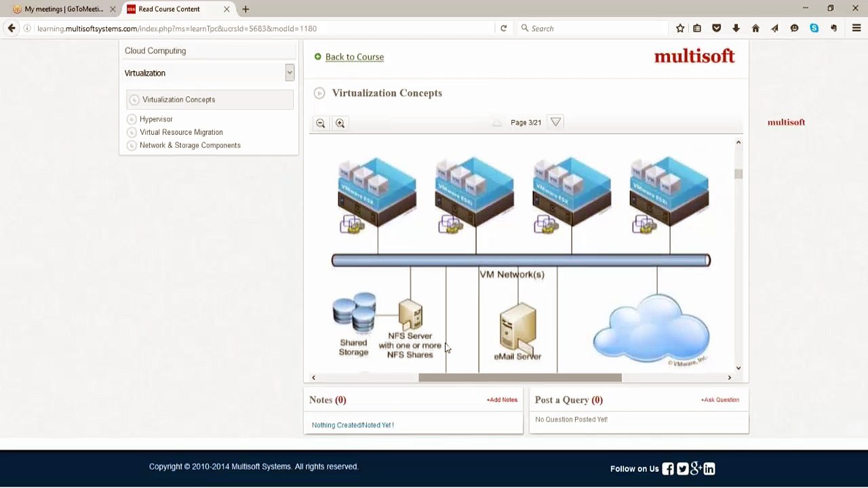Open Network & Storage Components lesson
The height and width of the screenshot is (488, 868).
point(190,145)
